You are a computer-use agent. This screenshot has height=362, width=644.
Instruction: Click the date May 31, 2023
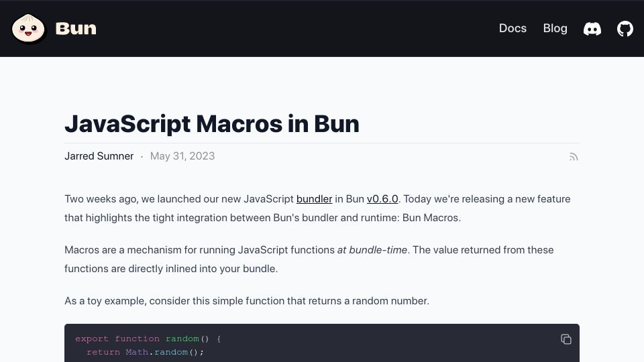point(182,156)
